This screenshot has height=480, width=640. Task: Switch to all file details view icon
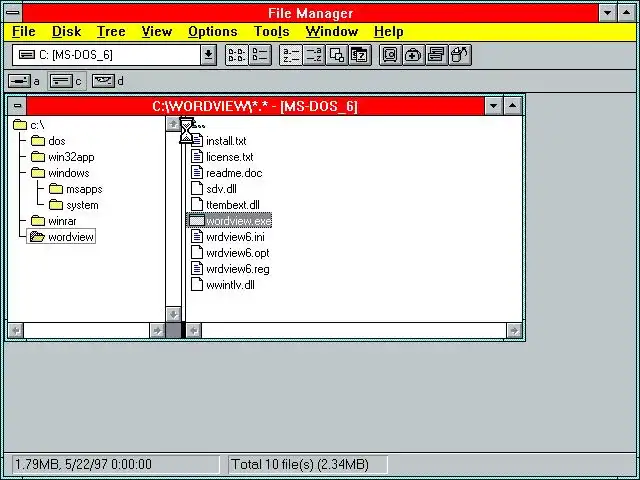coord(260,55)
